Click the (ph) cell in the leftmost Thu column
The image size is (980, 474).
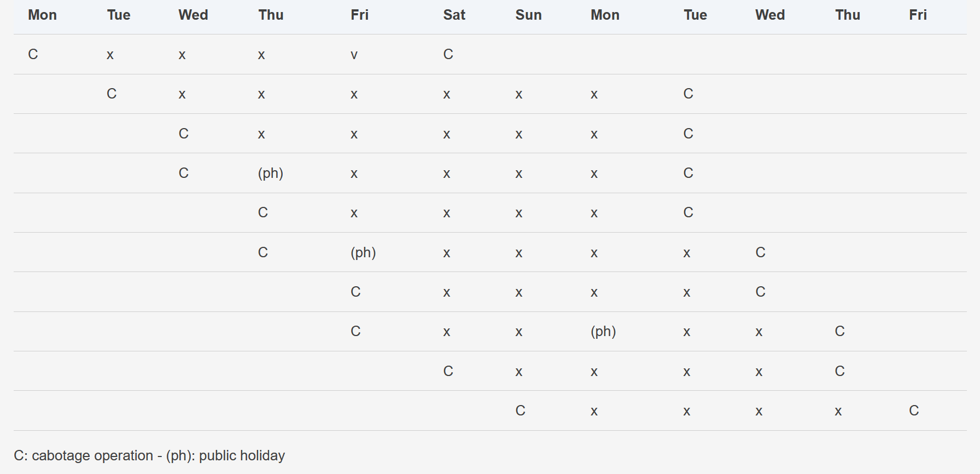pos(271,174)
